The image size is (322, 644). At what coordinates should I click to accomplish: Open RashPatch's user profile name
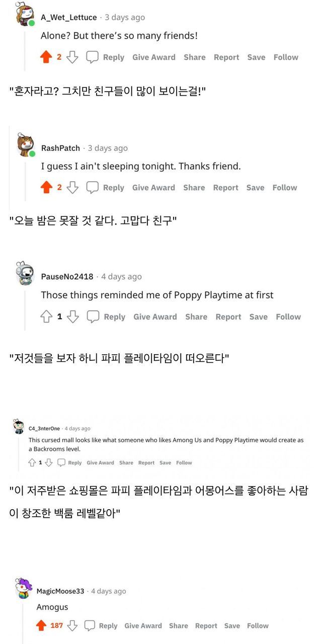click(60, 148)
